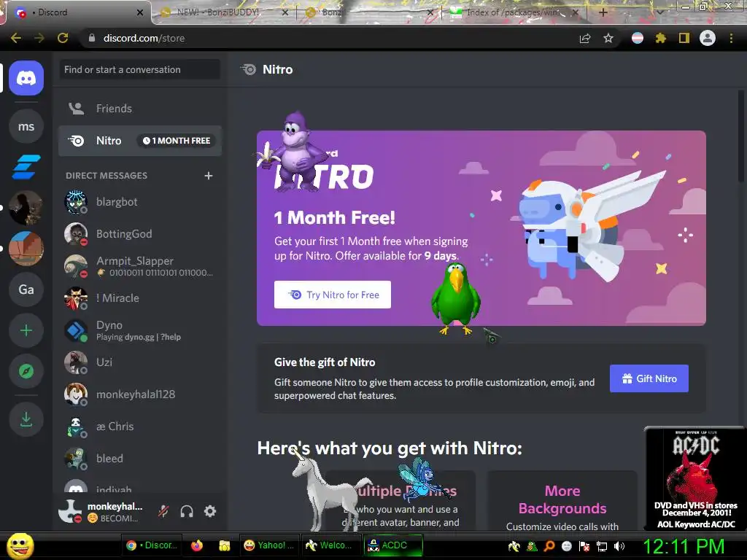Click Add a Server plus icon
The width and height of the screenshot is (747, 560).
pyautogui.click(x=26, y=330)
